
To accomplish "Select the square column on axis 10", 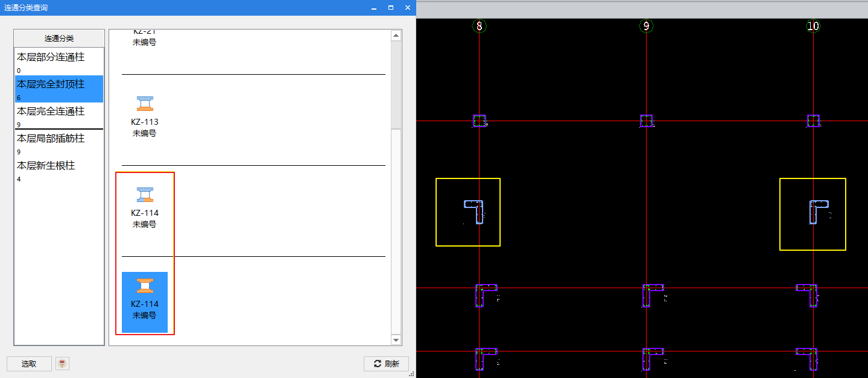I will coord(813,121).
